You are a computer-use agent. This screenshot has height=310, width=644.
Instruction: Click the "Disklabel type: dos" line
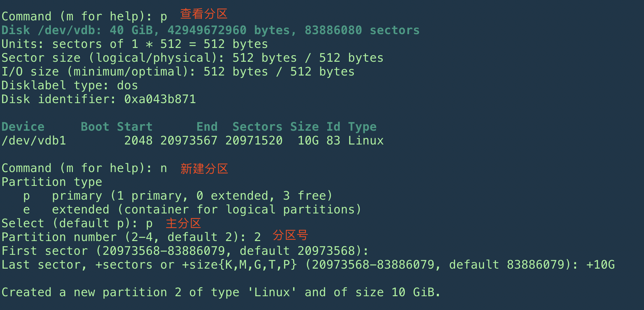coord(70,85)
